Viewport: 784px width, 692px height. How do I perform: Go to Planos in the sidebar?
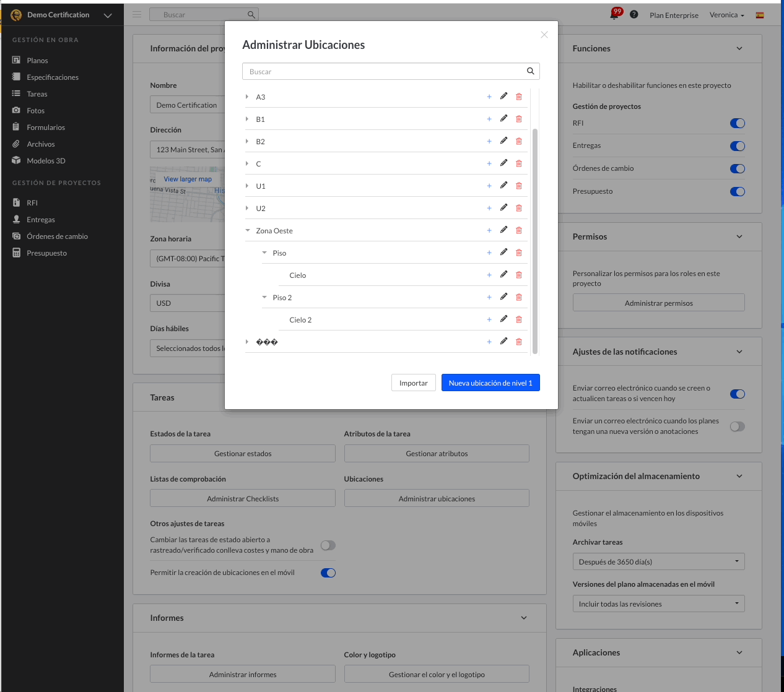(37, 60)
